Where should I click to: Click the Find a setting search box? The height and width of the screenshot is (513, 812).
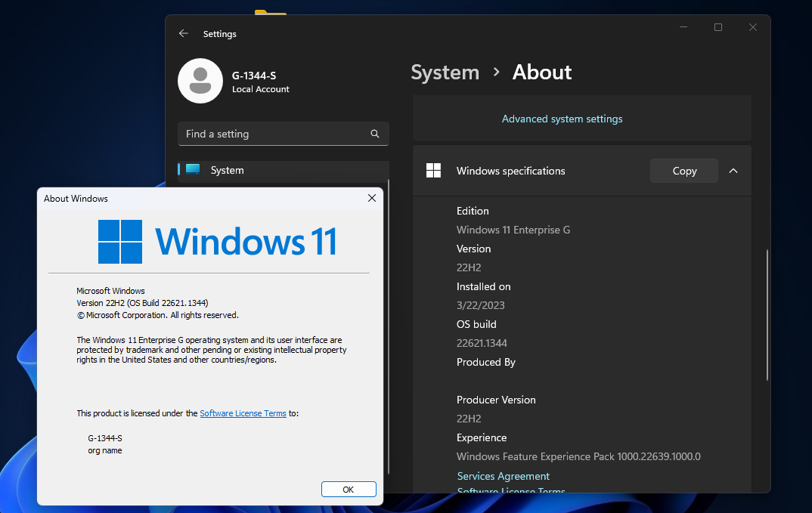click(x=284, y=134)
